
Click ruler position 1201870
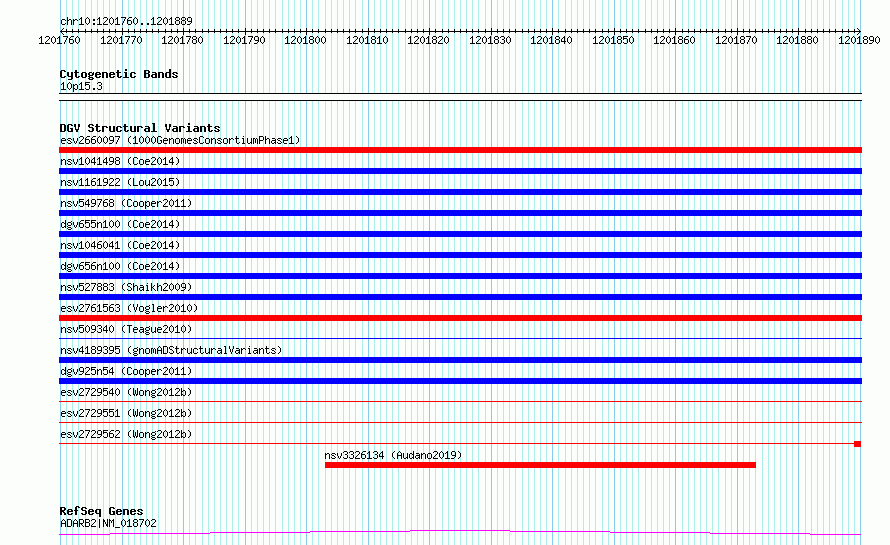point(736,40)
